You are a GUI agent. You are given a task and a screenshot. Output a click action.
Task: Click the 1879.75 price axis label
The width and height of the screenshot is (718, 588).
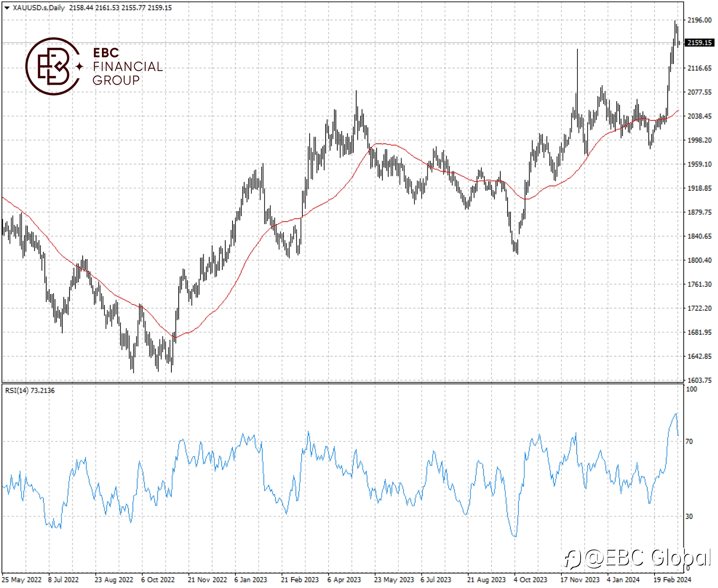700,212
